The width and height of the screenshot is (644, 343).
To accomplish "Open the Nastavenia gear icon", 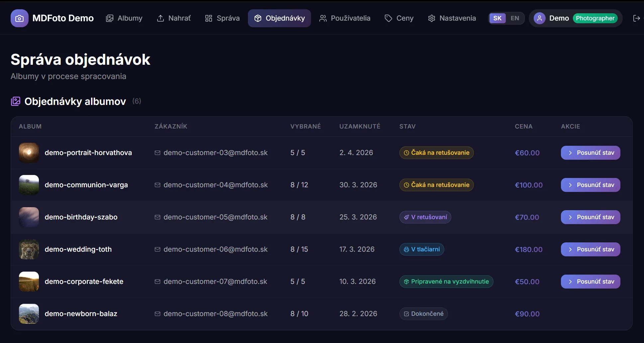I will (431, 18).
